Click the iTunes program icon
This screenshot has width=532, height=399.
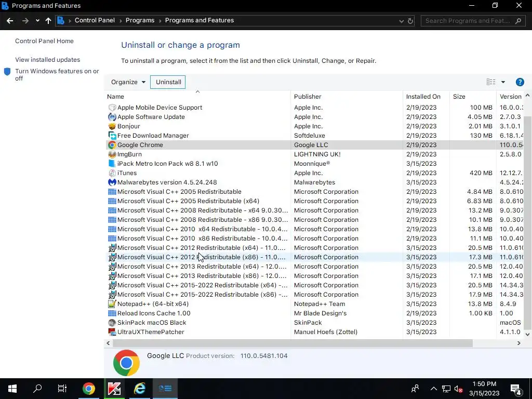pos(112,173)
